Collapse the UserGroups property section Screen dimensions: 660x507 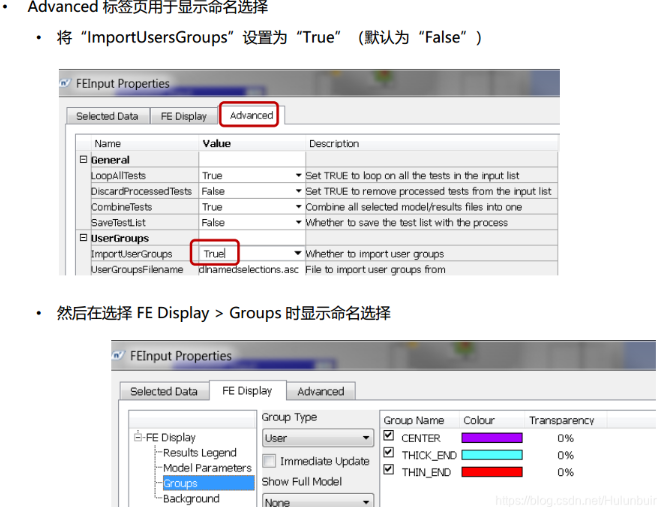pyautogui.click(x=84, y=239)
